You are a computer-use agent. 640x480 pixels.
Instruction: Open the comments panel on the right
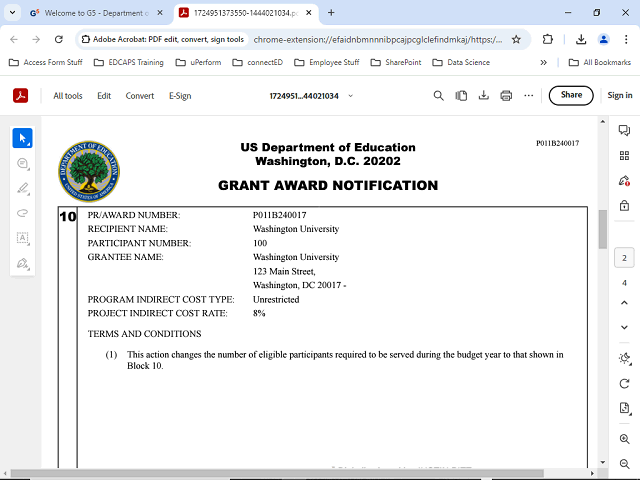pos(624,130)
